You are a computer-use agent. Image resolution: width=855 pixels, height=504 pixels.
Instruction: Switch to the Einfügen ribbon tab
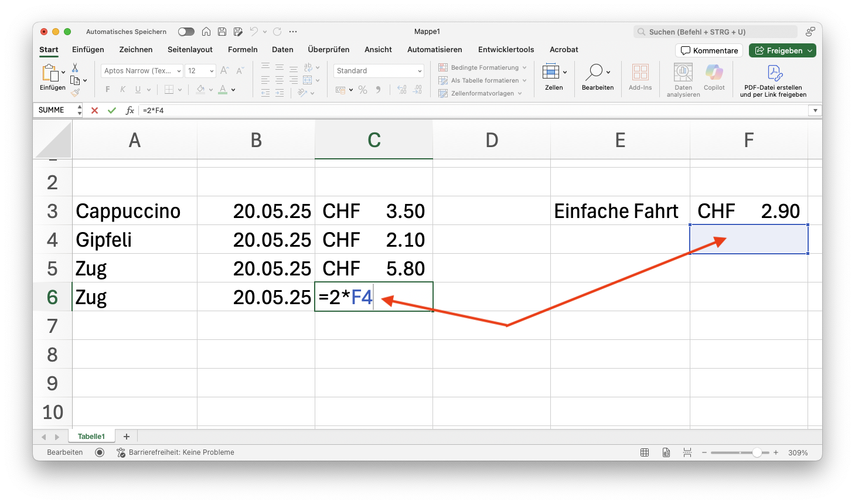point(88,50)
